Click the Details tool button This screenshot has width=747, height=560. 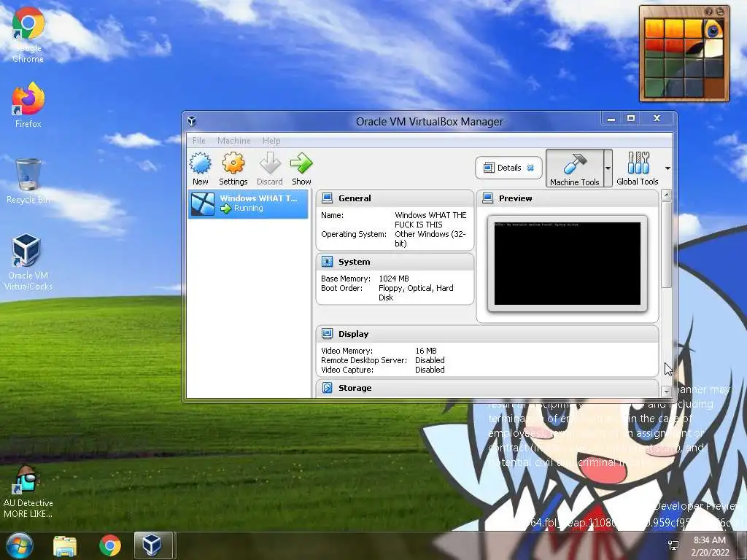(x=508, y=168)
